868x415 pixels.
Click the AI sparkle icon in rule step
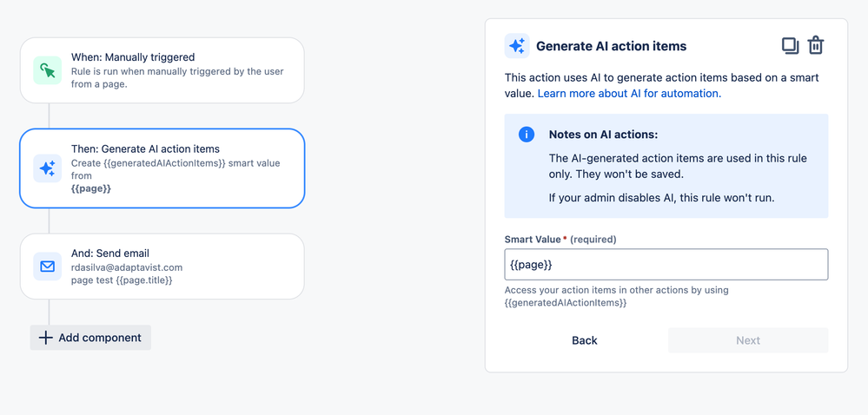point(48,168)
